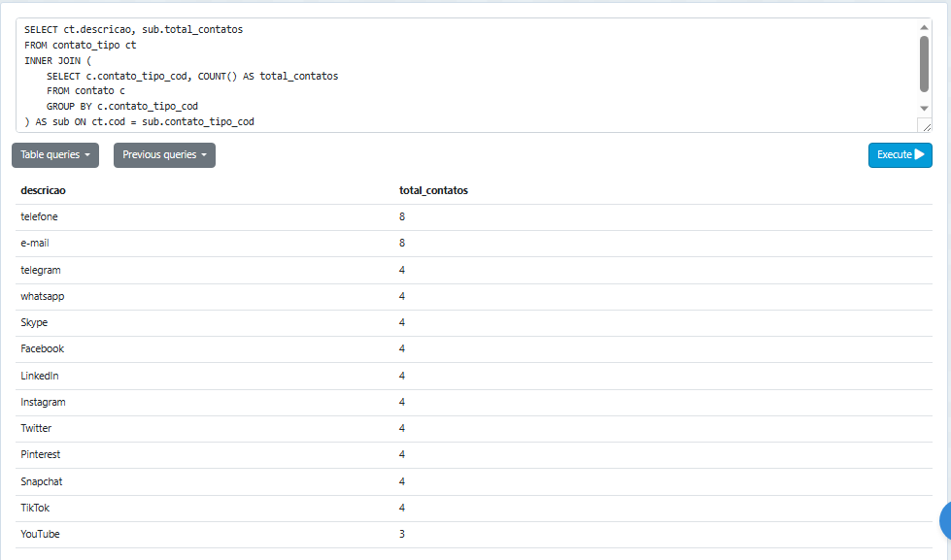Click the total_contatos column header

433,190
